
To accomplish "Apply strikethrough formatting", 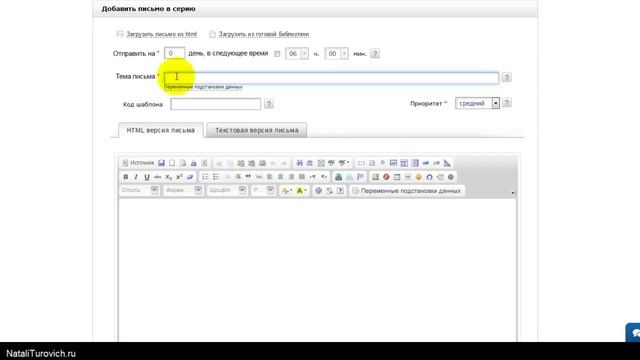I will tap(157, 177).
